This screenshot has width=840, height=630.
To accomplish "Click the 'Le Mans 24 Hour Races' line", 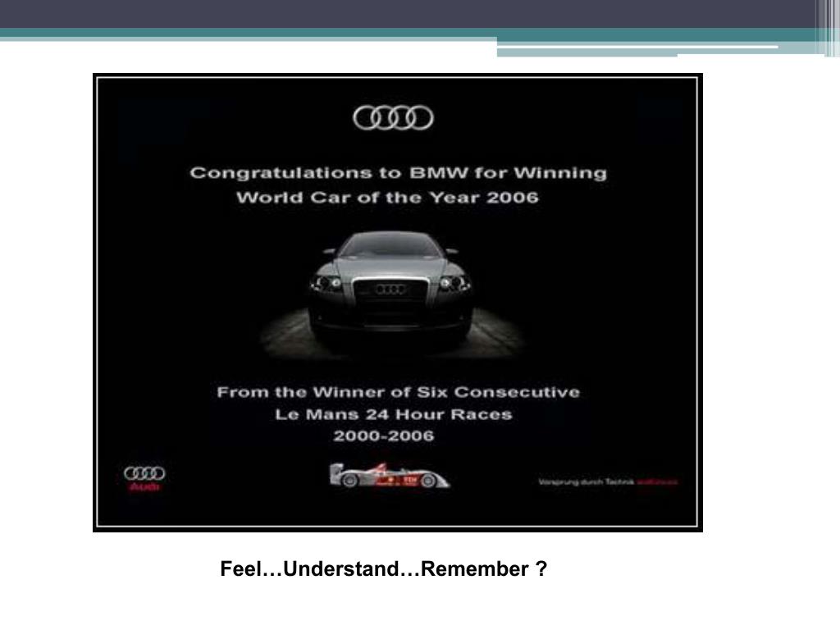I will click(394, 414).
